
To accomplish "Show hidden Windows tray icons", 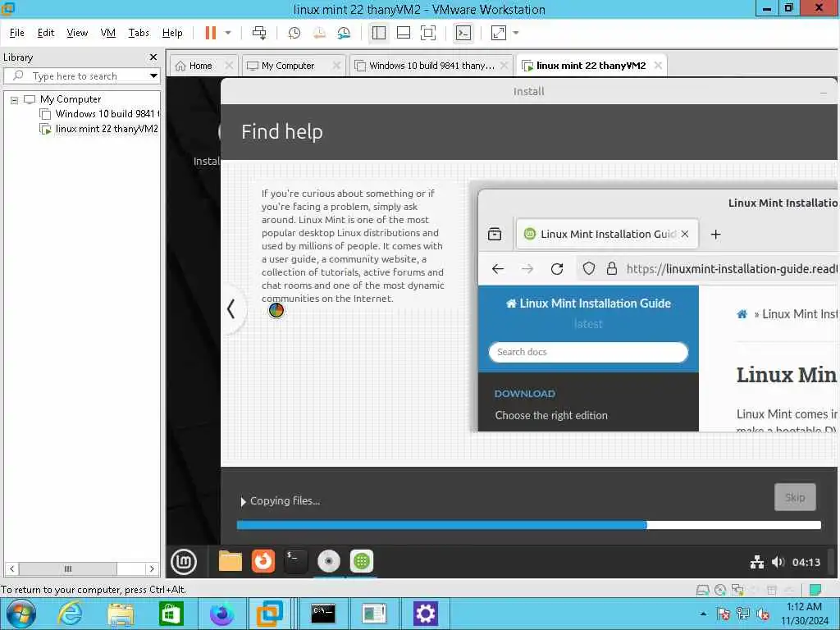I will point(703,614).
